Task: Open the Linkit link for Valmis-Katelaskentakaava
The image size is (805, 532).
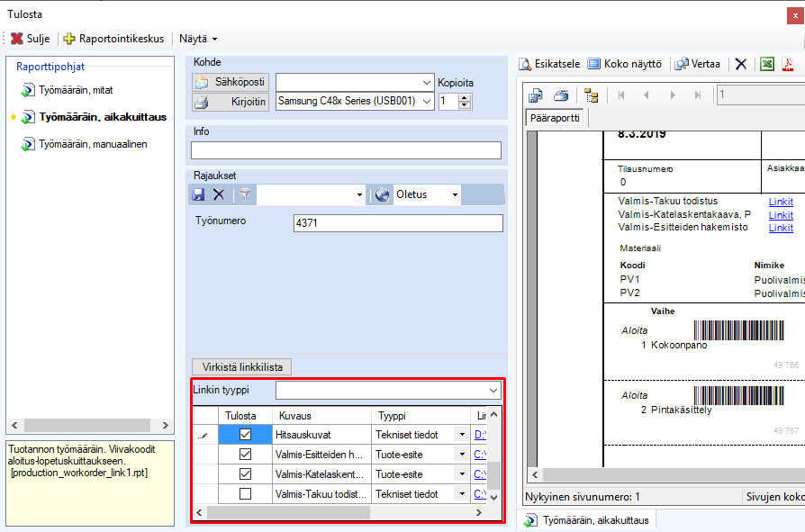Action: click(781, 215)
